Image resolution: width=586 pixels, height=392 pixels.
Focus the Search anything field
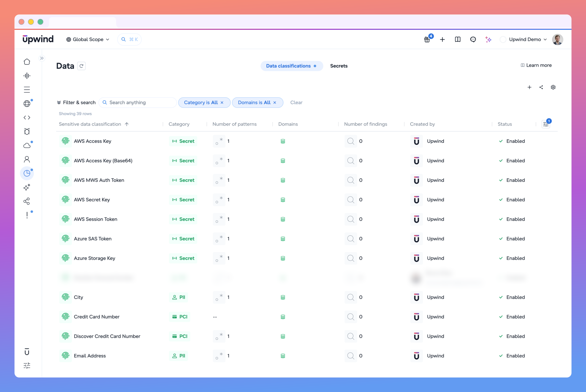point(138,103)
